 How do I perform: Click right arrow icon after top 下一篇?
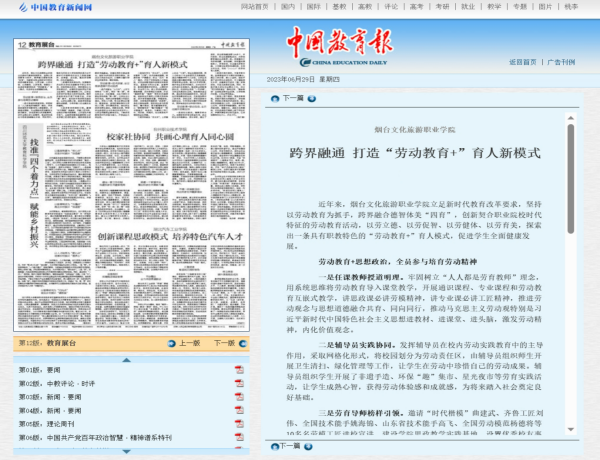coord(312,99)
